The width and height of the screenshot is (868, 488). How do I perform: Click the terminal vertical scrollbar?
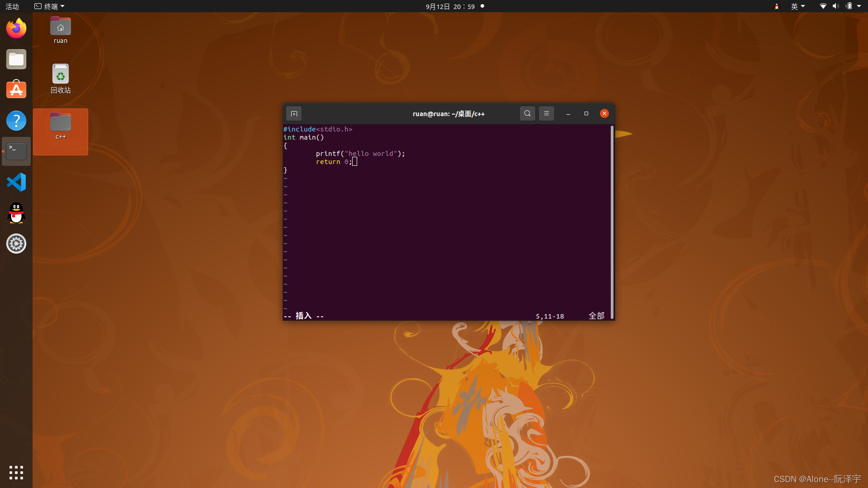[612, 221]
